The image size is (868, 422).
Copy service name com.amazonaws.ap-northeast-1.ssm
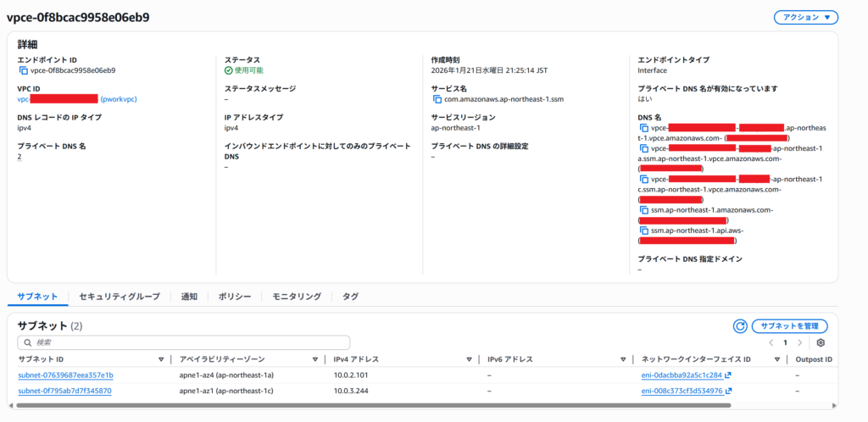click(437, 99)
